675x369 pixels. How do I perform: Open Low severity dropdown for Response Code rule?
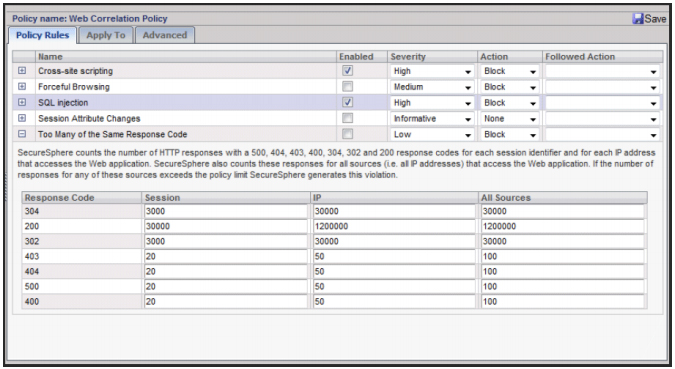[x=432, y=135]
